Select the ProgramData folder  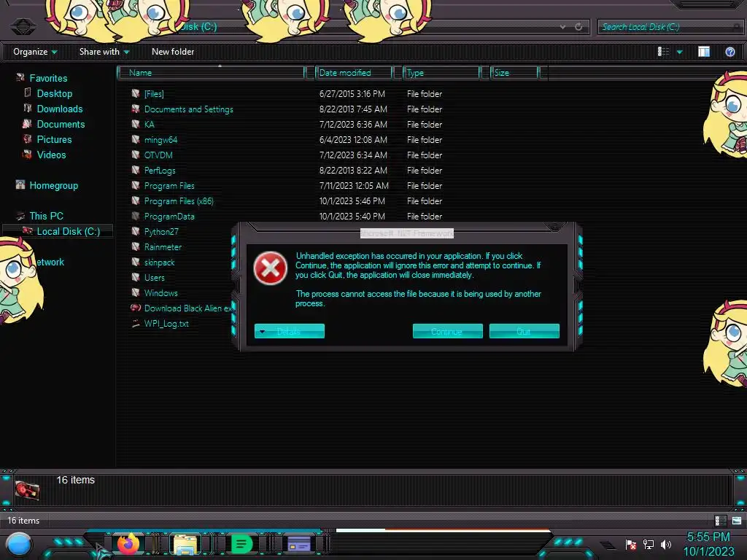coord(169,216)
